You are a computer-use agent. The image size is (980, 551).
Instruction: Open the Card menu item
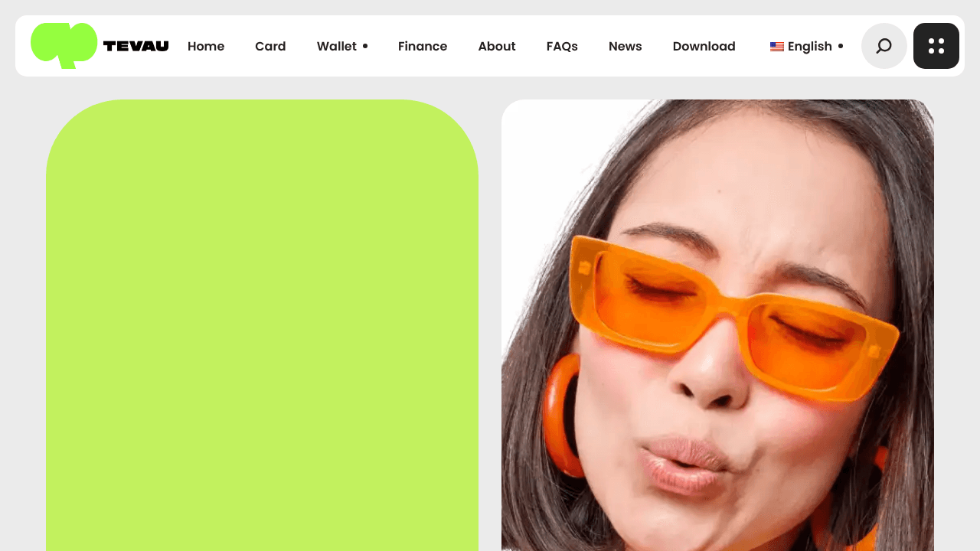(270, 46)
